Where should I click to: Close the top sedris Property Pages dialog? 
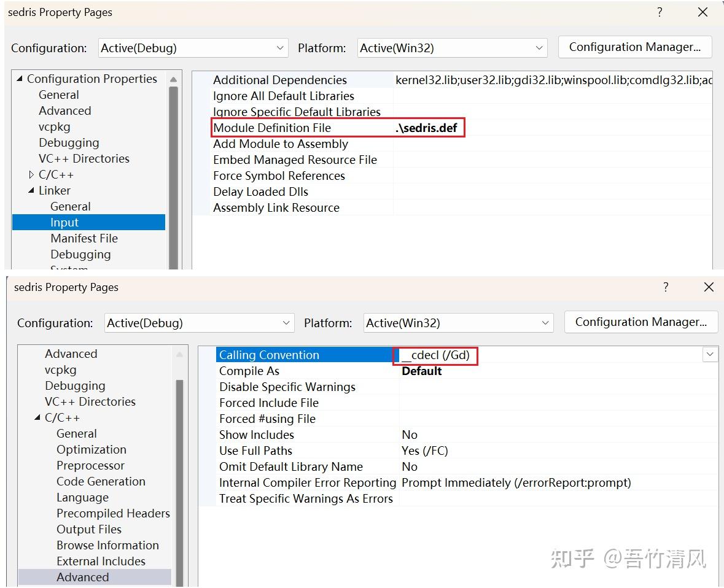[x=703, y=12]
